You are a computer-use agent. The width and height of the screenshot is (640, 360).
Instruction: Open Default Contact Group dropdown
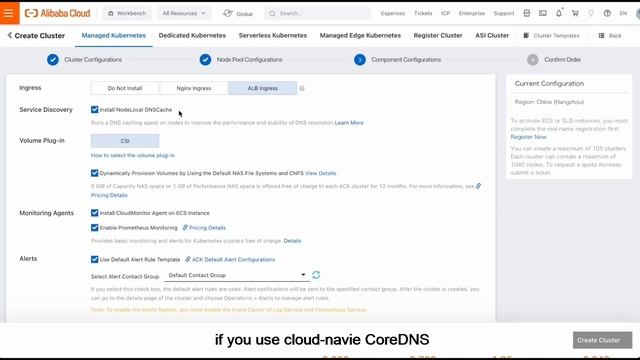point(236,275)
